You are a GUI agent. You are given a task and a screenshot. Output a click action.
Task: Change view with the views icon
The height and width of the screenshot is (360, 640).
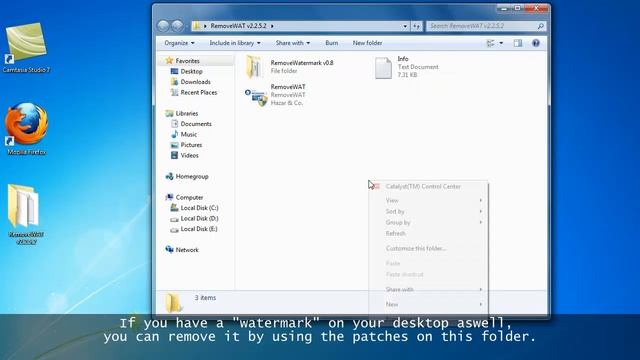[491, 43]
